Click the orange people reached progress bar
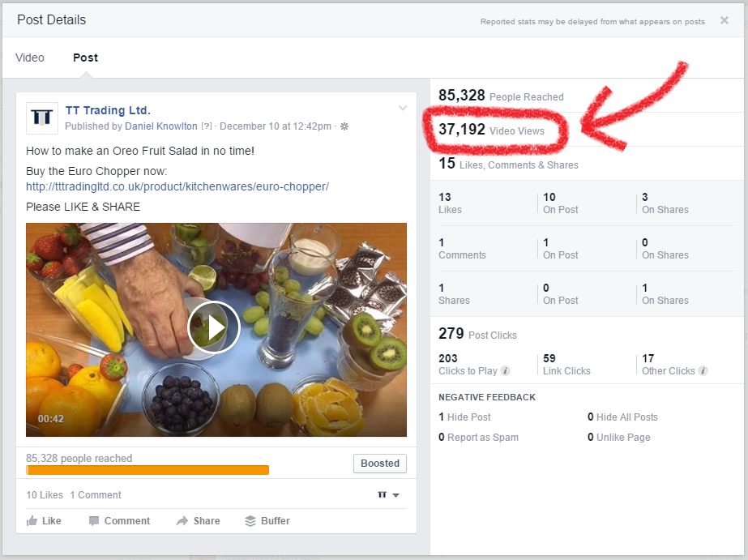Viewport: 748px width, 560px height. pyautogui.click(x=147, y=470)
